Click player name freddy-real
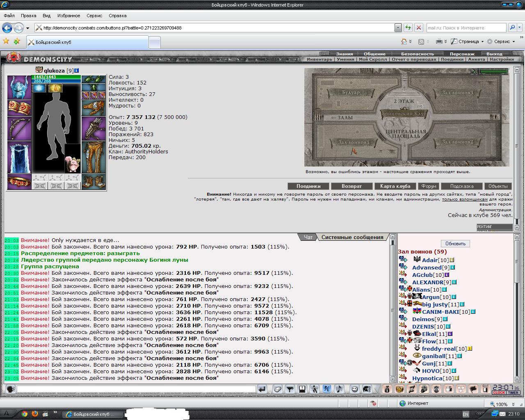This screenshot has width=525, height=420. (x=438, y=349)
